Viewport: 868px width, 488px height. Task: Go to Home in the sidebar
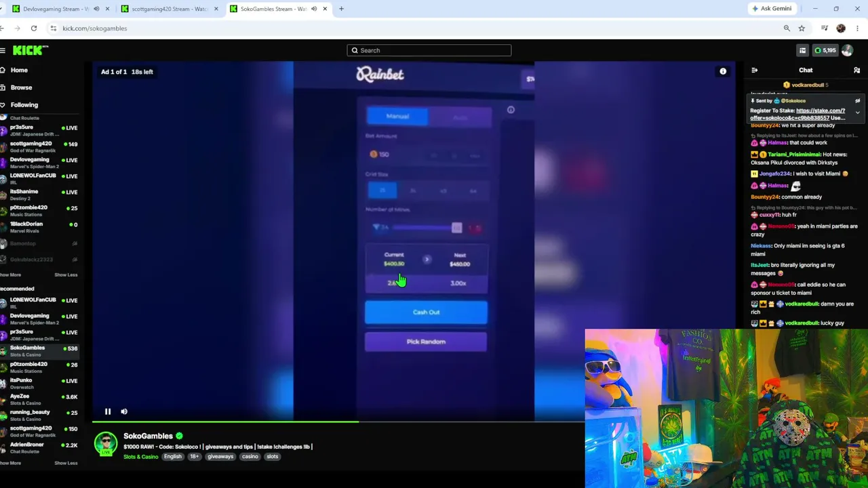pyautogui.click(x=19, y=70)
